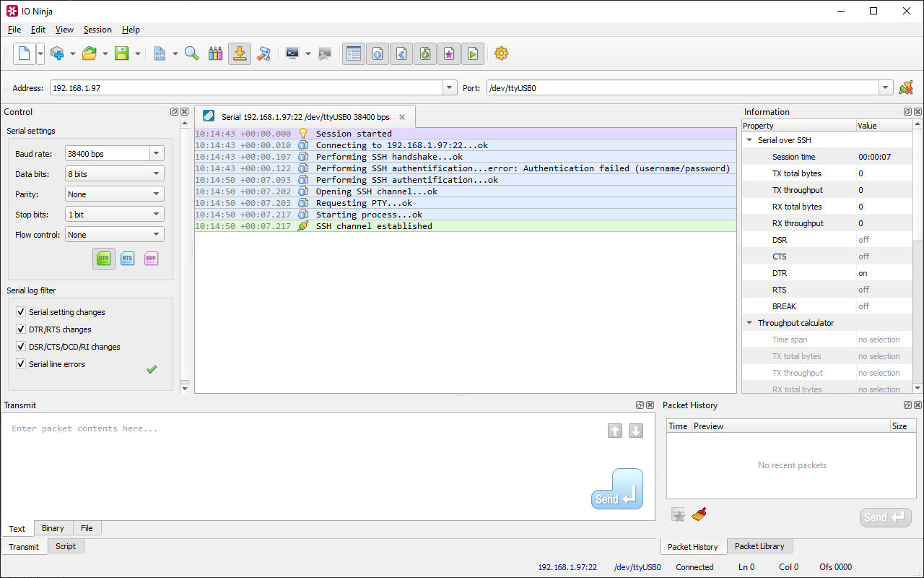Image resolution: width=924 pixels, height=578 pixels.
Task: Click the colored highlighter markers icon
Action: point(215,53)
